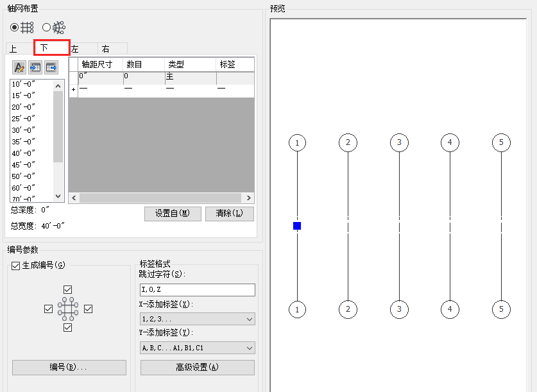
Task: Click the 清除(L) button
Action: point(230,214)
